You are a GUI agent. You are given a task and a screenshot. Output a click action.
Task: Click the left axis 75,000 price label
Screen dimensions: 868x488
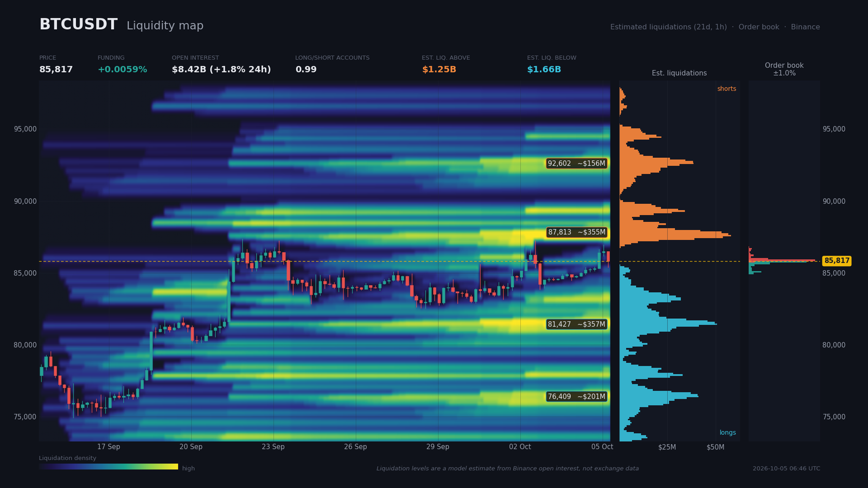pyautogui.click(x=25, y=417)
